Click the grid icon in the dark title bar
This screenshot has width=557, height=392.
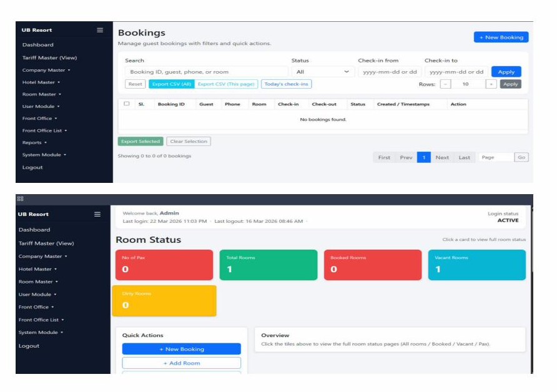(x=20, y=198)
